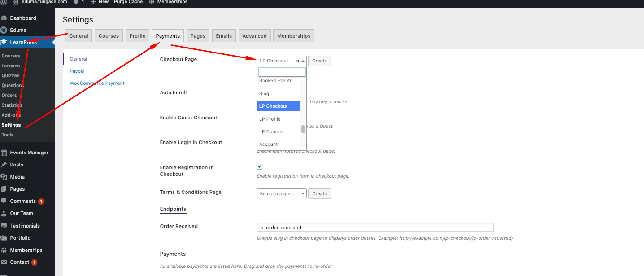Click the LearnPress graduation cap icon
The height and width of the screenshot is (276, 644).
[4, 42]
